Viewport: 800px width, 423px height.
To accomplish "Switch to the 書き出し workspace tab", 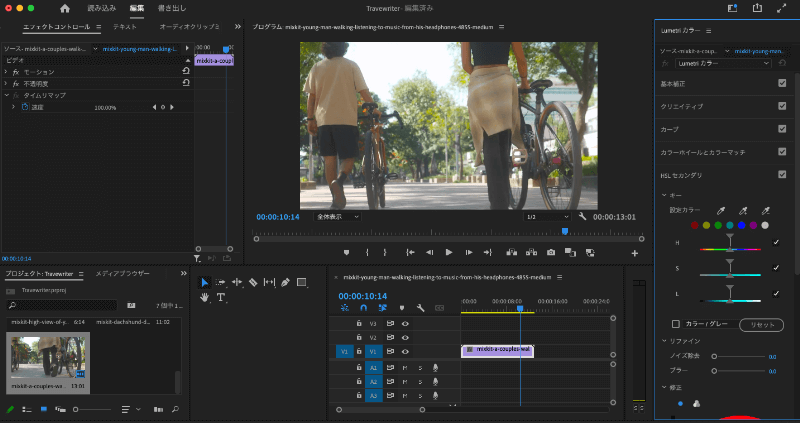I will click(172, 8).
